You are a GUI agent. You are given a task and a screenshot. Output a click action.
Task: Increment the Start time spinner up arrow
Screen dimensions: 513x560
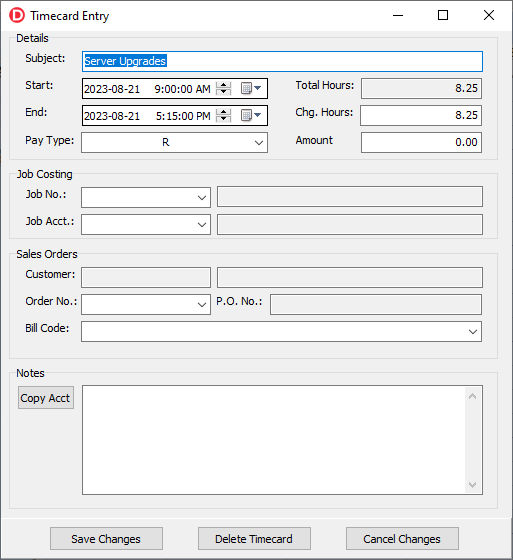tap(224, 85)
